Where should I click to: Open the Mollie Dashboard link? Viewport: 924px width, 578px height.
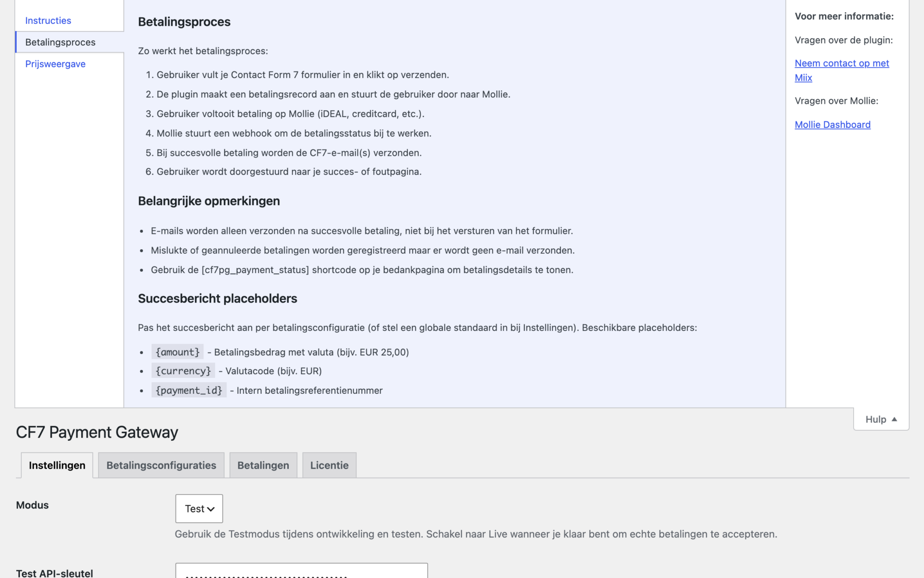tap(832, 125)
